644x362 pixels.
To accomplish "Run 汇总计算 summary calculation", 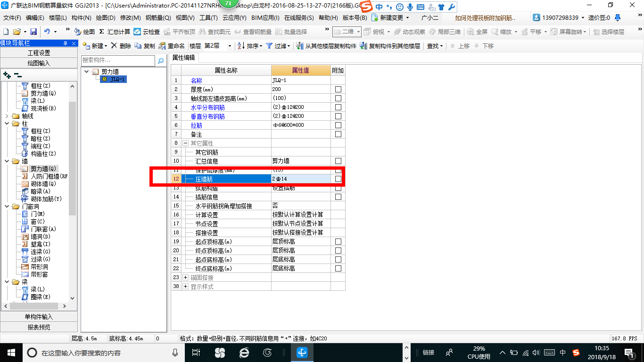I will coord(115,32).
